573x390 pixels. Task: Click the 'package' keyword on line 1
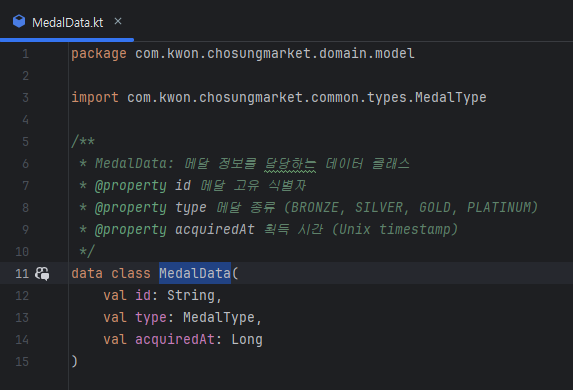99,54
